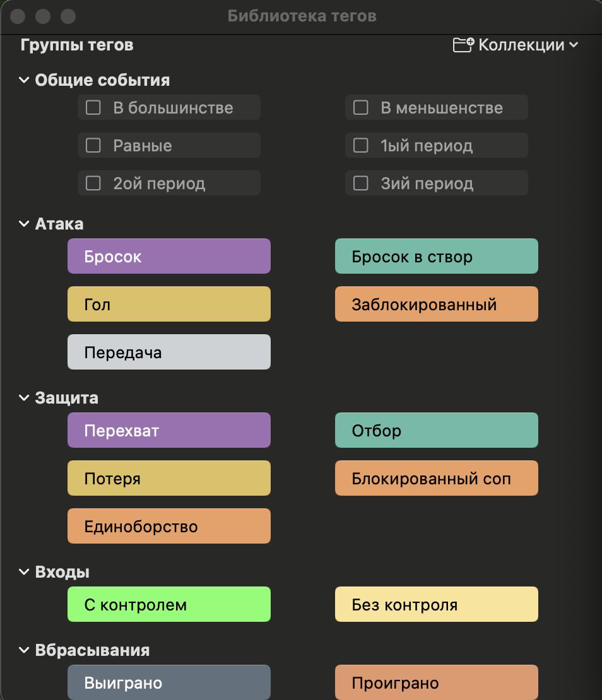Click the green С контролем tag

point(169,604)
